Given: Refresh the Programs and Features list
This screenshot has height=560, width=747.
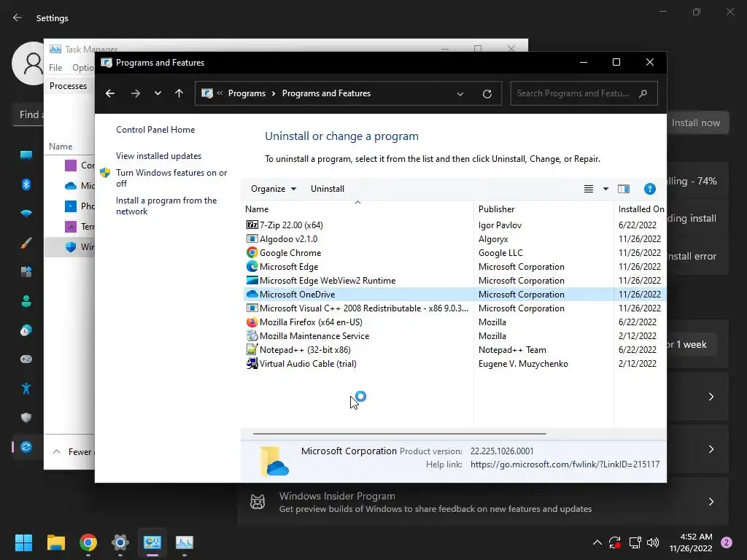Looking at the screenshot, I should tap(487, 94).
